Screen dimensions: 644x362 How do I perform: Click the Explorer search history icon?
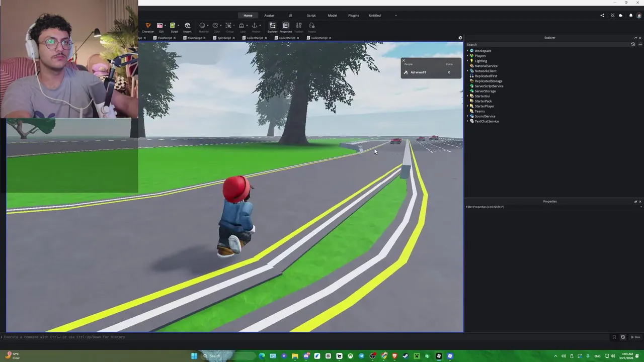pyautogui.click(x=633, y=44)
